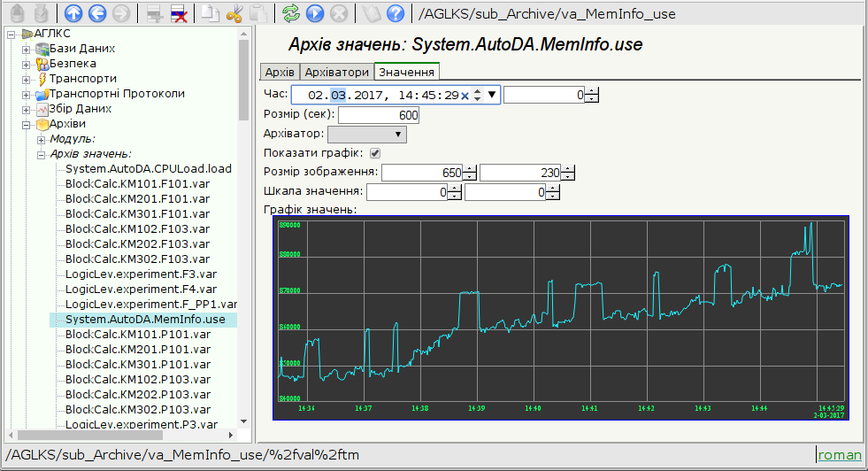The height and width of the screenshot is (471, 868).
Task: Click the delete item icon with red cross
Action: [178, 13]
